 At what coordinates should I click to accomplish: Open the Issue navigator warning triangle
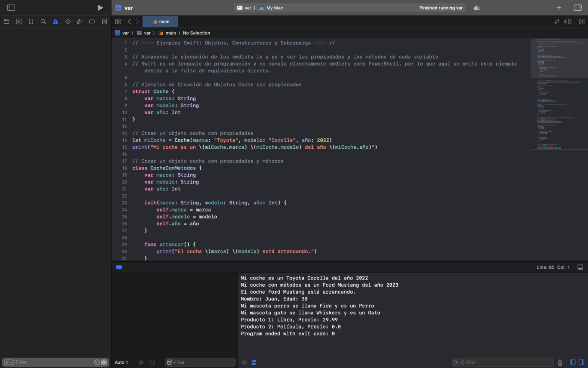pyautogui.click(x=56, y=21)
